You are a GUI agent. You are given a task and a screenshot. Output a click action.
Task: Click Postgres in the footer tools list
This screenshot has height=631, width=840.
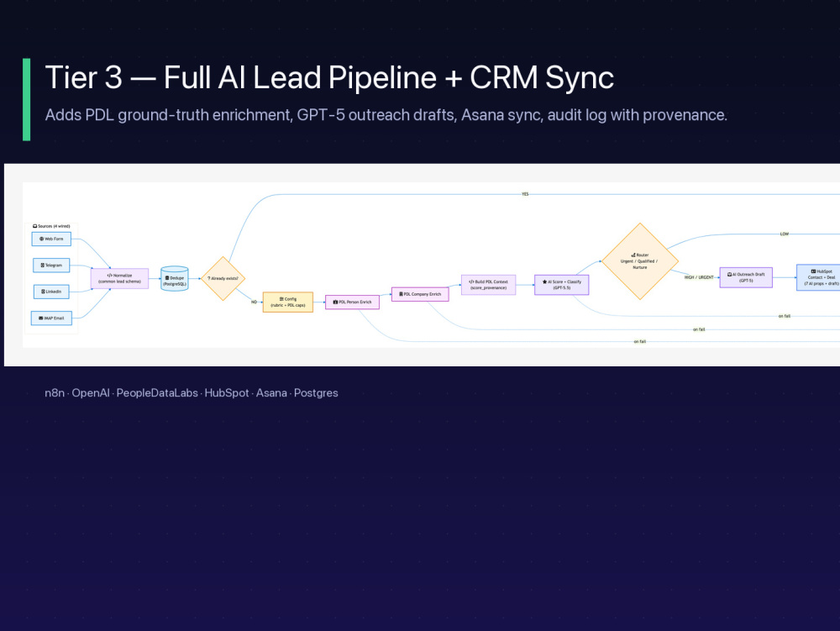tap(316, 393)
